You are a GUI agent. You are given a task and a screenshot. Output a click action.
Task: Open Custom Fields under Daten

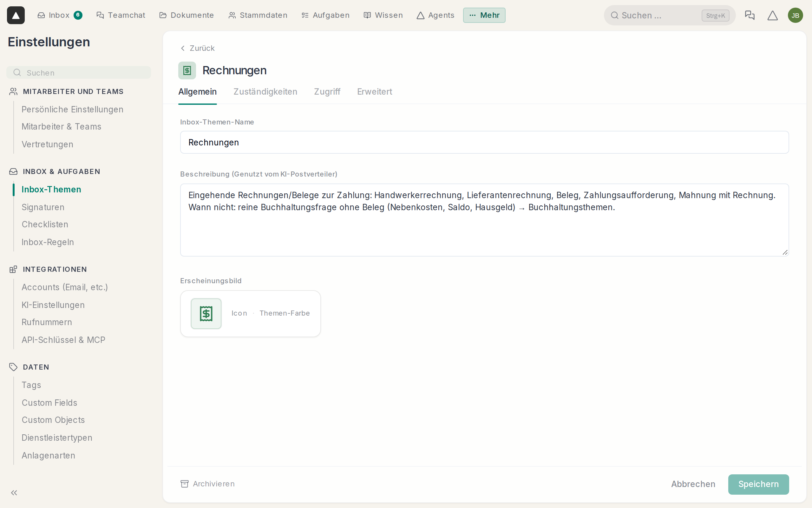(49, 403)
